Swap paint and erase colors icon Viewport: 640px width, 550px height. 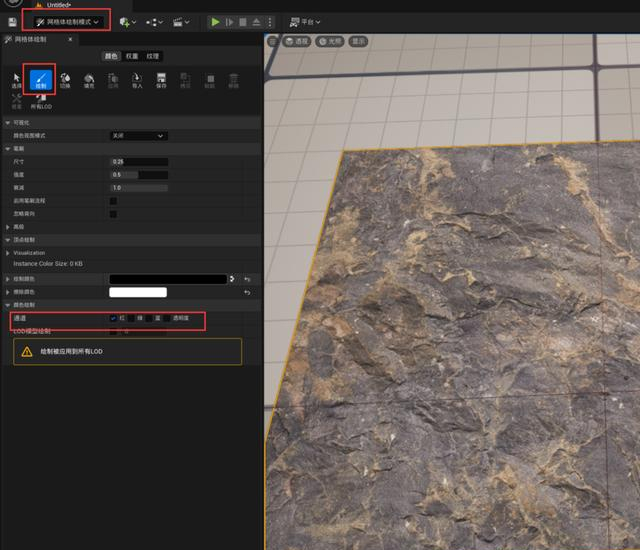tap(232, 279)
